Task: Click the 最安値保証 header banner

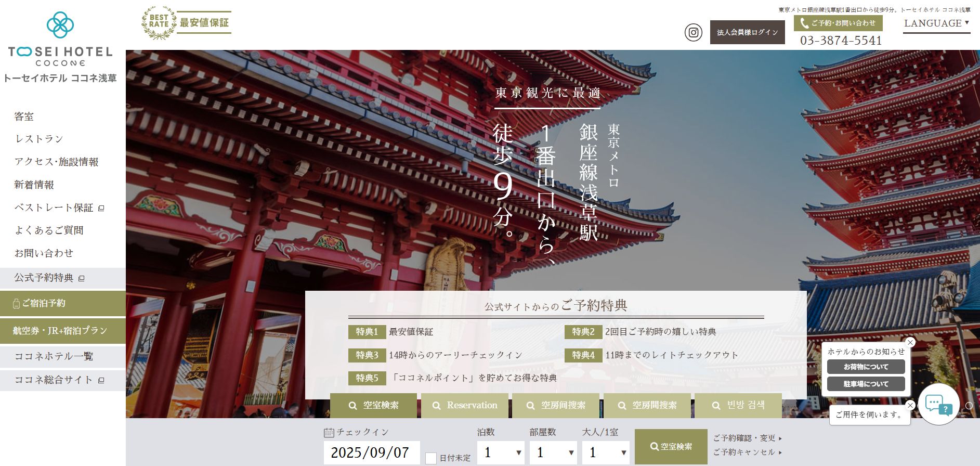Action: click(204, 22)
